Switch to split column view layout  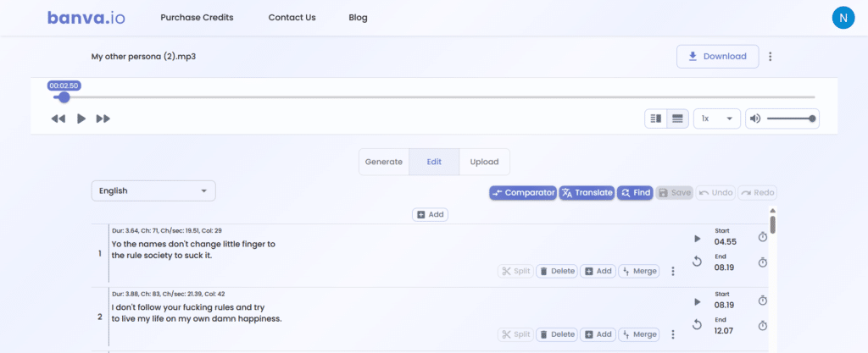[656, 119]
